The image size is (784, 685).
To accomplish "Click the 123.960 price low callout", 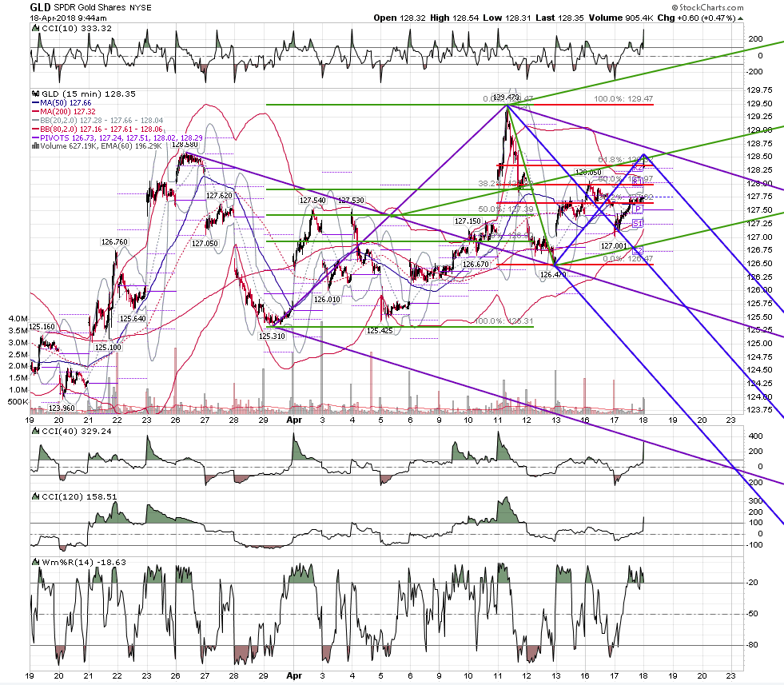I will [x=62, y=408].
